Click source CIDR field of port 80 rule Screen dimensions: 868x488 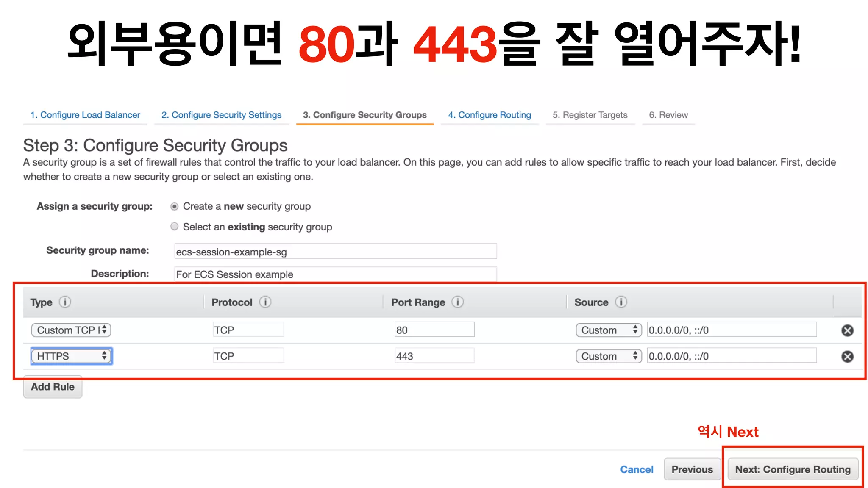pyautogui.click(x=732, y=330)
